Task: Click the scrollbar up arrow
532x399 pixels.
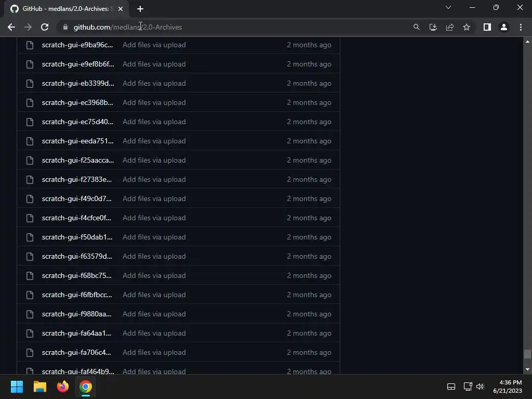Action: click(527, 42)
